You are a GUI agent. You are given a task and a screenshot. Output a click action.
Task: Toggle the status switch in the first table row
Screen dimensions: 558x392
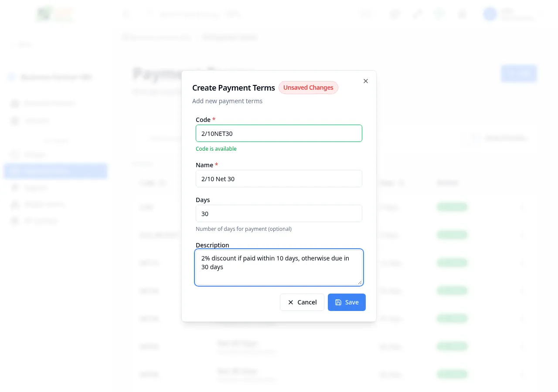click(x=452, y=207)
